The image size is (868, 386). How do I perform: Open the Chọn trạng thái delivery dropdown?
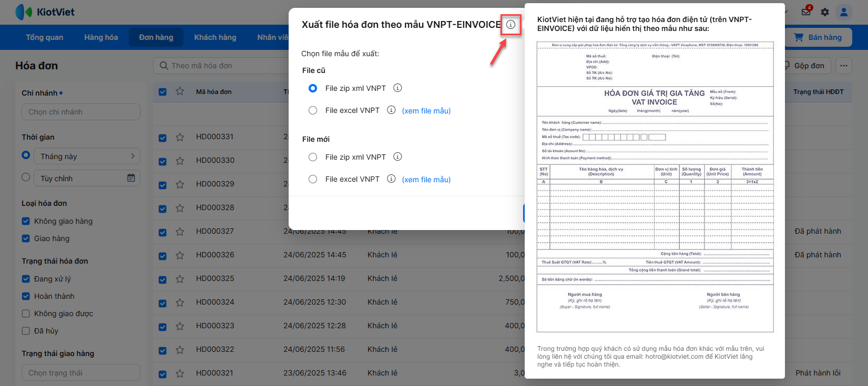pyautogui.click(x=81, y=373)
